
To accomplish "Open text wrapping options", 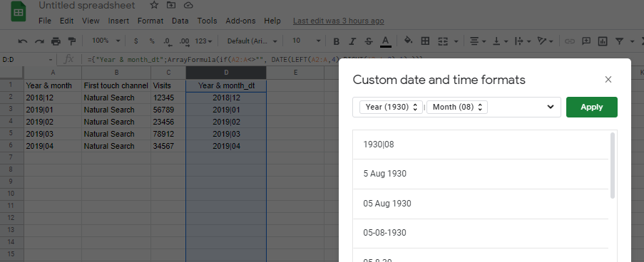I will [x=523, y=41].
